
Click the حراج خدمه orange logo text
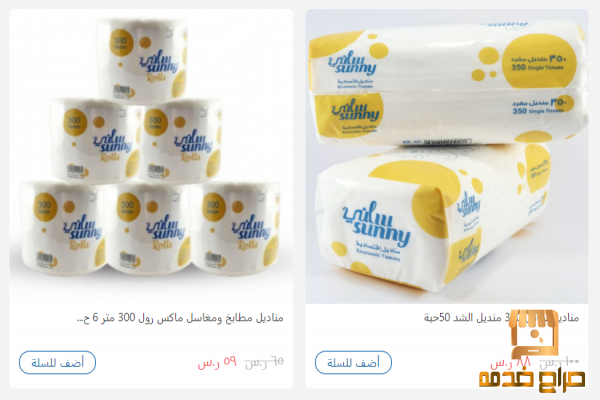(532, 379)
